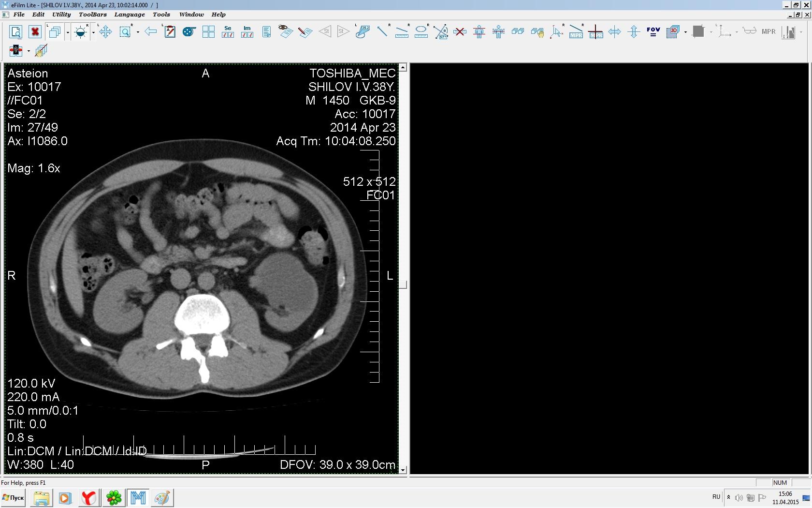Toggle the Im image synchronization button
Image resolution: width=812 pixels, height=508 pixels.
[x=247, y=32]
